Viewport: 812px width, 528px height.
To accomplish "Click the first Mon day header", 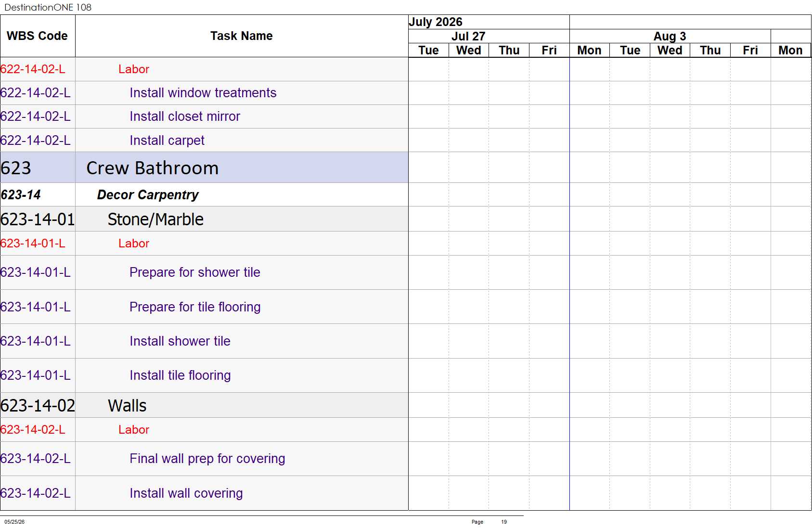I will coord(590,51).
